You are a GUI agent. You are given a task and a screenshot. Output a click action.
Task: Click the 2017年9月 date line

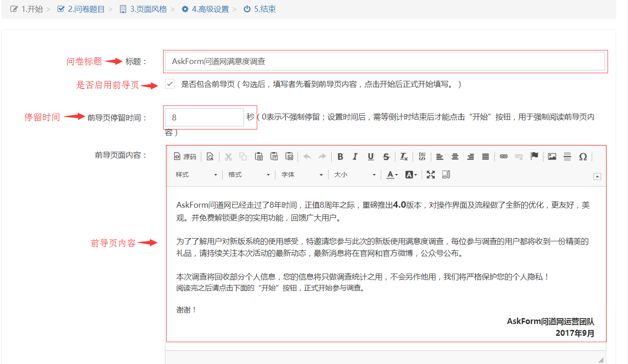pos(575,333)
